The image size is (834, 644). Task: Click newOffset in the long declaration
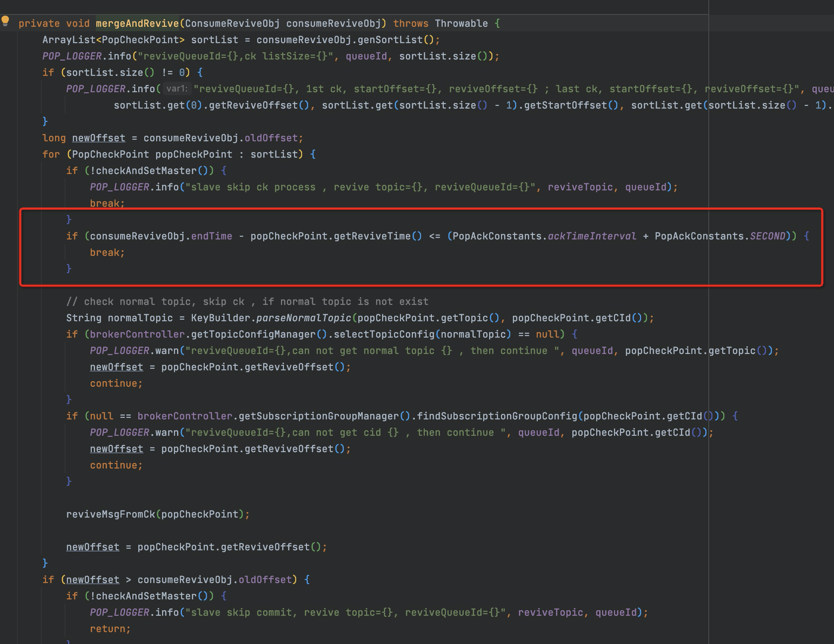coord(98,138)
